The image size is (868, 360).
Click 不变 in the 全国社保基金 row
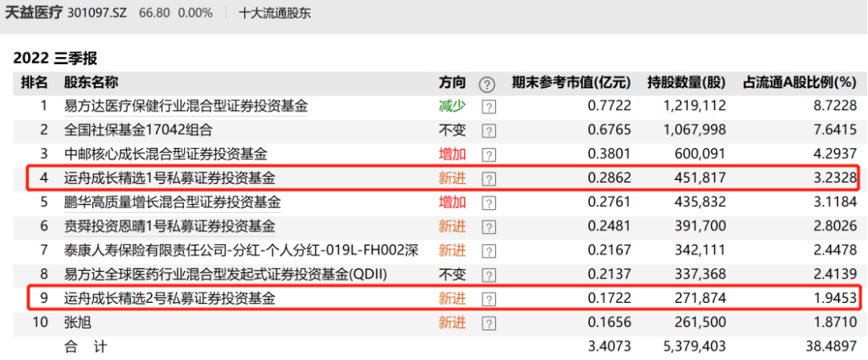pyautogui.click(x=452, y=130)
